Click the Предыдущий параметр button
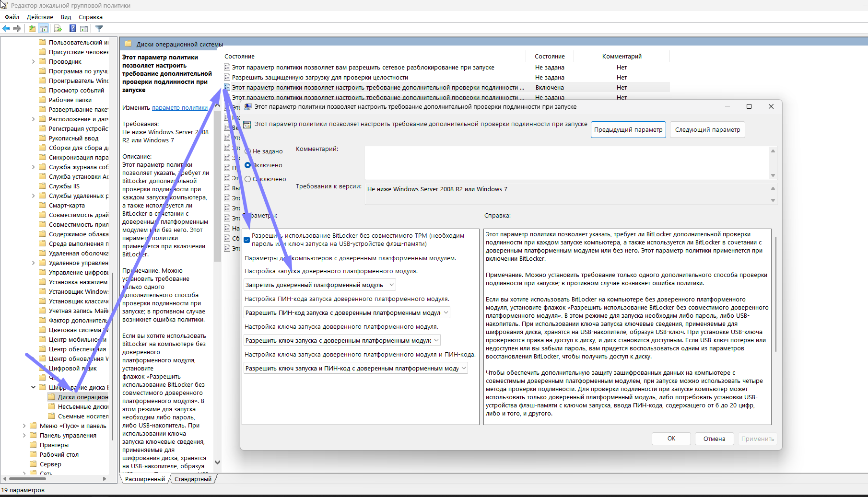 (628, 130)
